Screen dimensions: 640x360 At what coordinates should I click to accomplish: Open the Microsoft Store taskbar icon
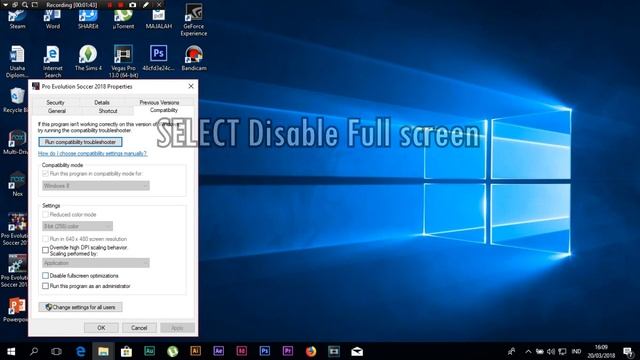coord(126,351)
